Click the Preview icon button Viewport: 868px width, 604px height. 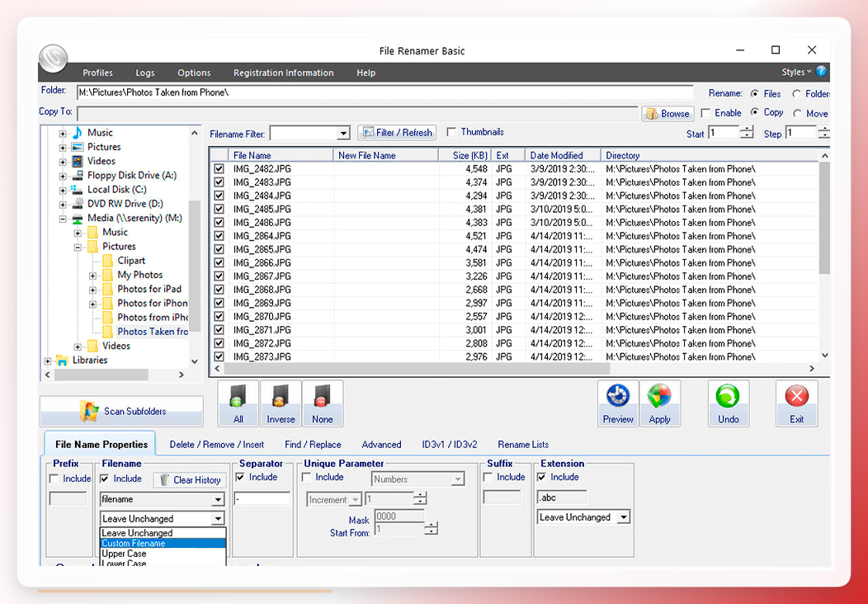coord(618,403)
